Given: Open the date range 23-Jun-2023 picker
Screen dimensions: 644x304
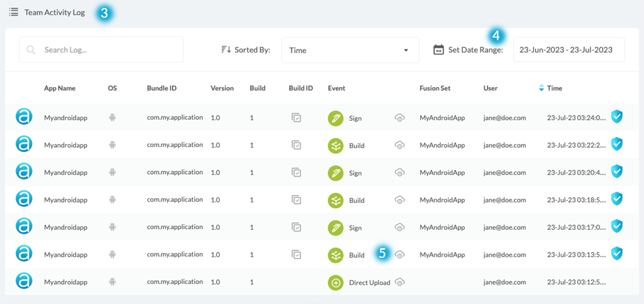Looking at the screenshot, I should pyautogui.click(x=568, y=50).
